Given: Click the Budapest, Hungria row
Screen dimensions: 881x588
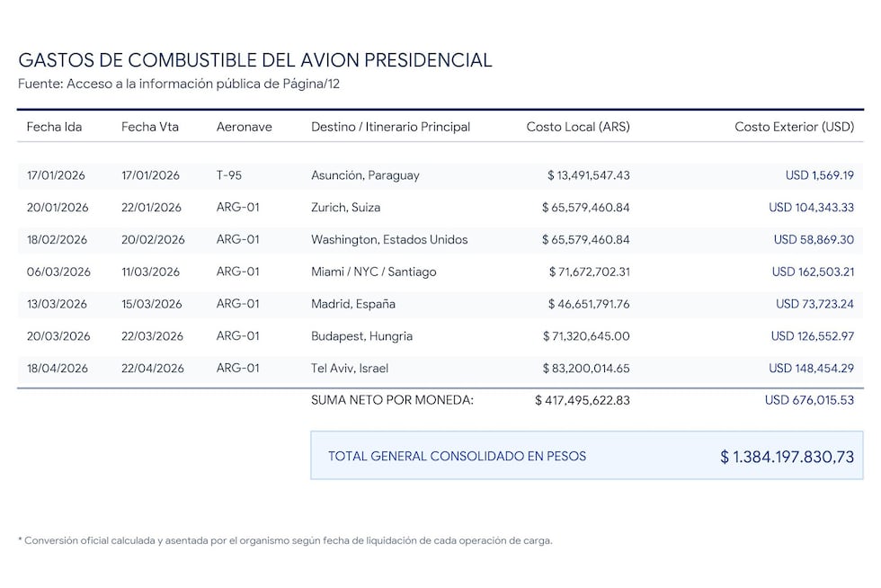Looking at the screenshot, I should 440,336.
